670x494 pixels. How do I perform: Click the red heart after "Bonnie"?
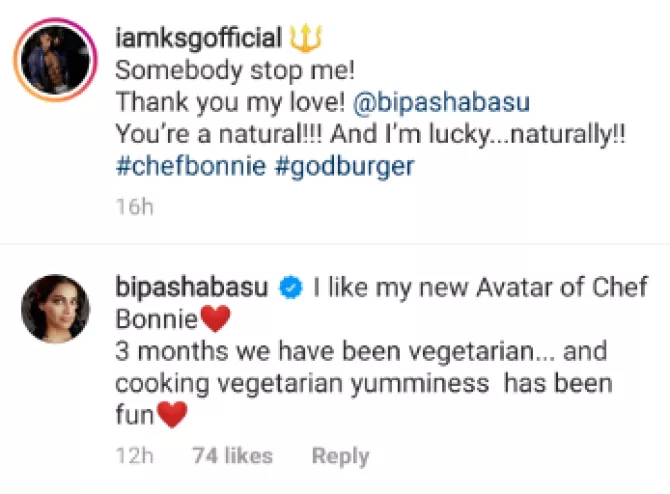[215, 320]
